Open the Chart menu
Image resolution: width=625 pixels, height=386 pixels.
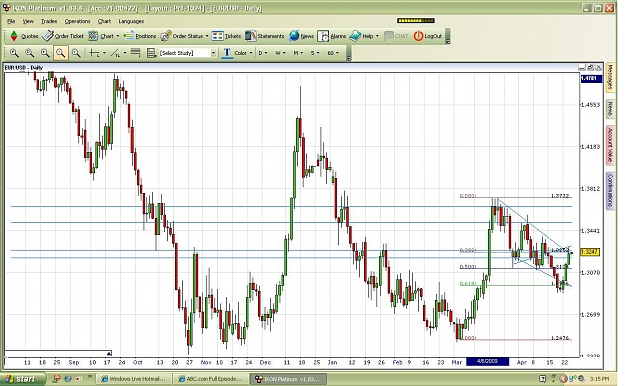[x=104, y=21]
